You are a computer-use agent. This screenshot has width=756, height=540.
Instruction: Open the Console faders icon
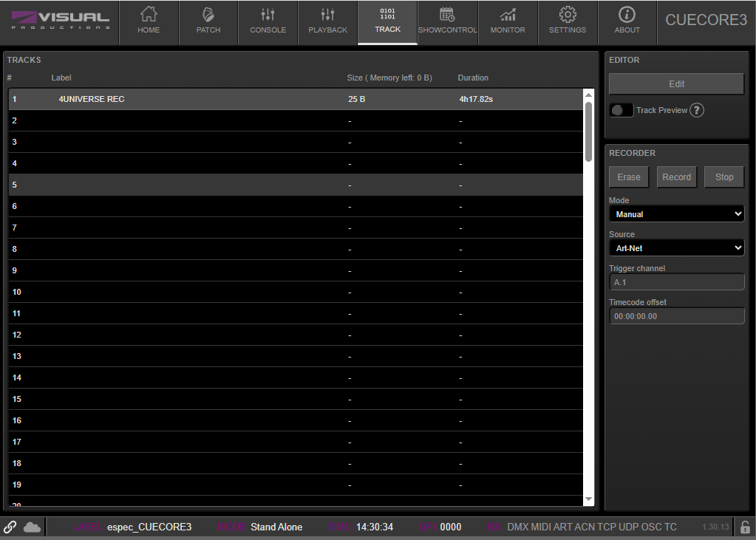268,15
